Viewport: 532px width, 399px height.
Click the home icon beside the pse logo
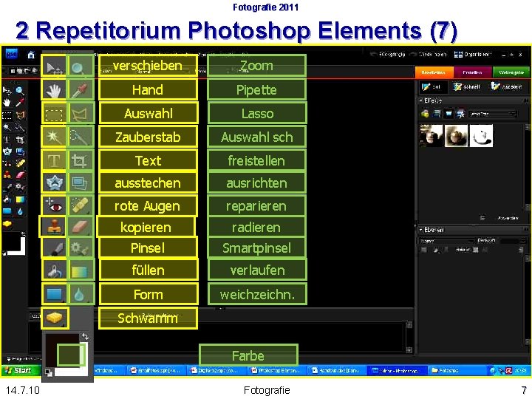31,55
